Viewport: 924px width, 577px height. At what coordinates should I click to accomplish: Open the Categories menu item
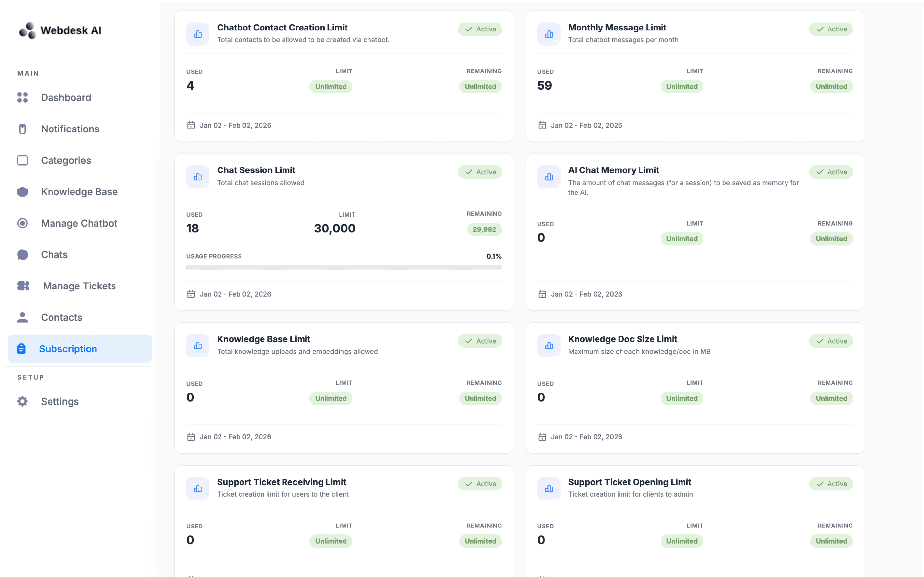coord(66,160)
